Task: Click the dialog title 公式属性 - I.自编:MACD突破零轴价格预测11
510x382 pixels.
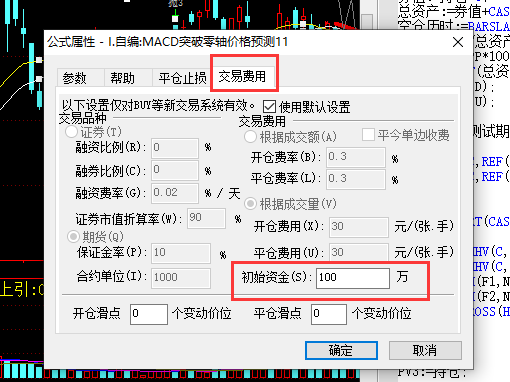Action: click(167, 42)
